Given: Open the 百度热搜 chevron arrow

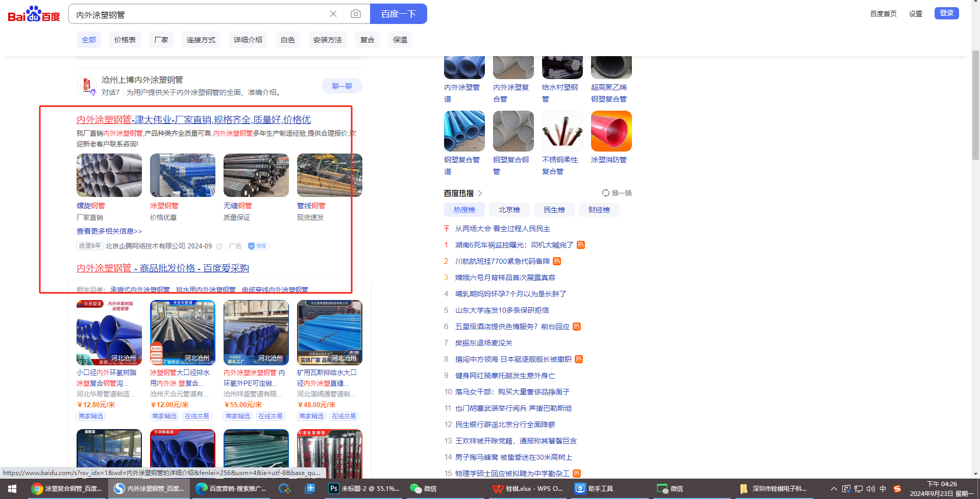Looking at the screenshot, I should 480,193.
